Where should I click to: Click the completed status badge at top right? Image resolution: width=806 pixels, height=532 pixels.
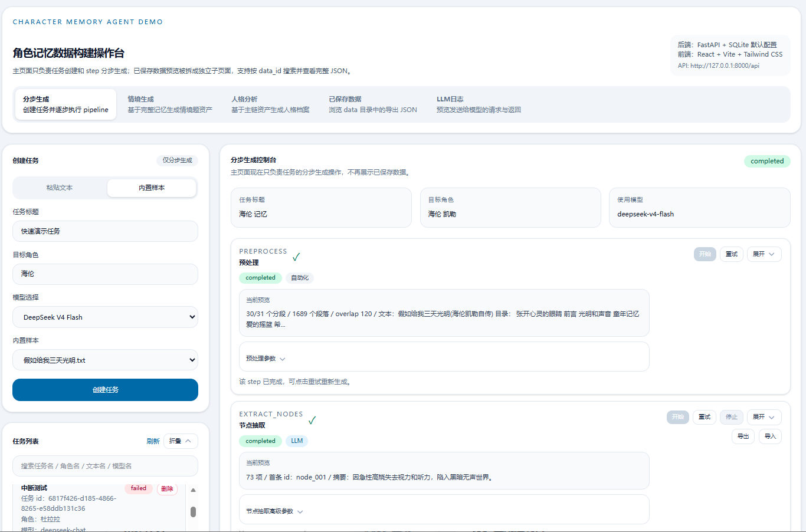(x=767, y=161)
